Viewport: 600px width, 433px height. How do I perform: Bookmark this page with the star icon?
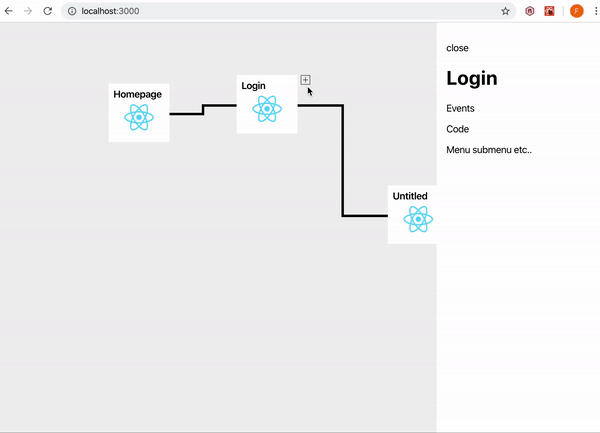pyautogui.click(x=505, y=11)
